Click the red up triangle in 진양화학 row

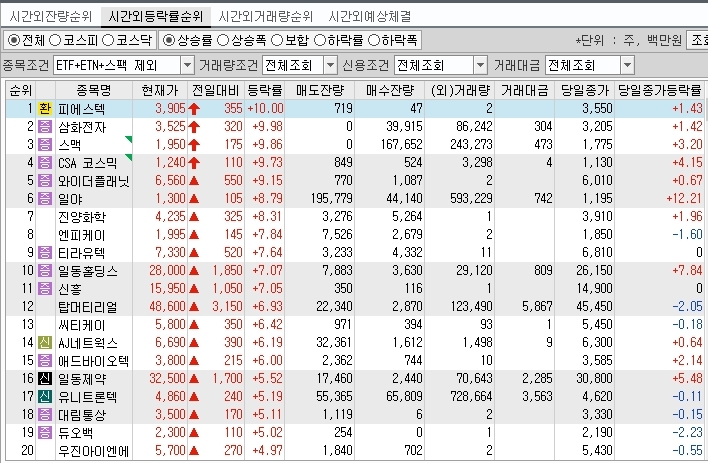tap(194, 217)
